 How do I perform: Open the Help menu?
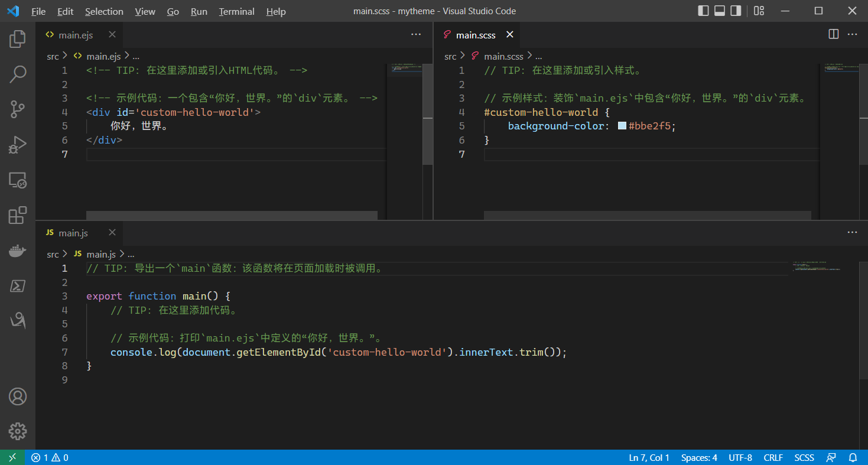point(276,11)
